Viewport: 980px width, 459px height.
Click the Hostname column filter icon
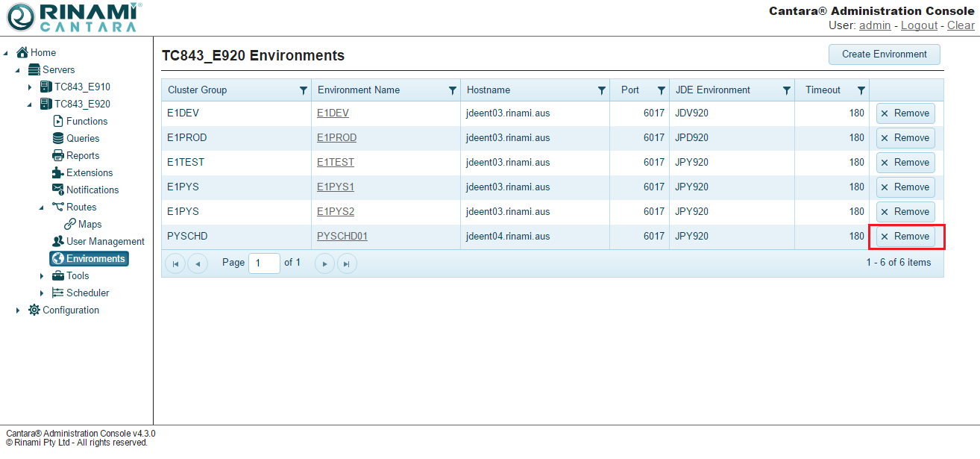[x=601, y=90]
